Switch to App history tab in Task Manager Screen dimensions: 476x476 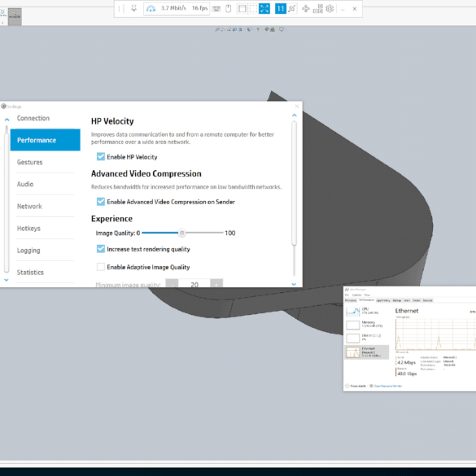[x=383, y=300]
